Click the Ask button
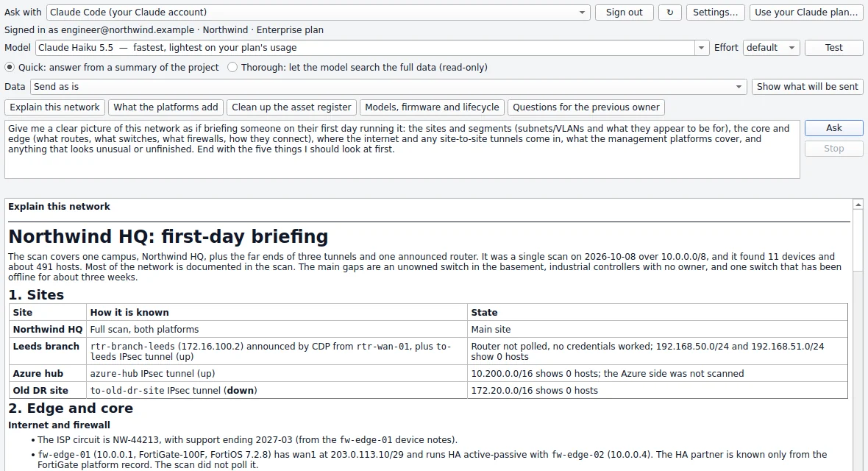 833,128
